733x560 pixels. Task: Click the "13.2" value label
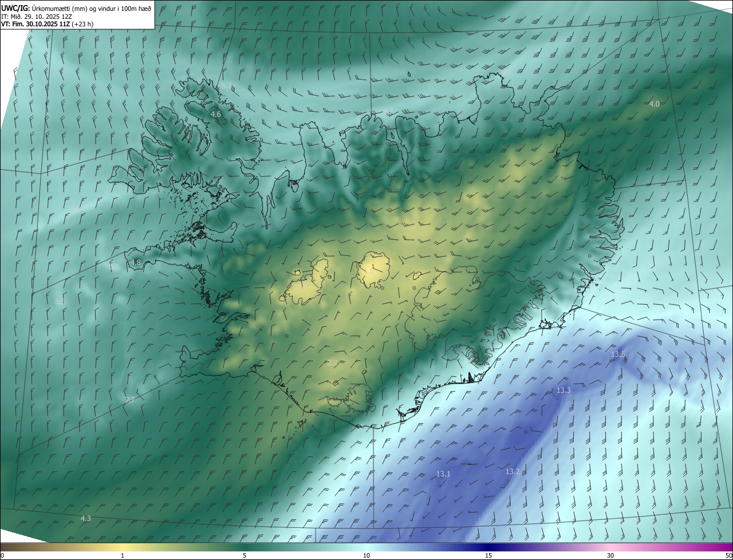tap(513, 472)
